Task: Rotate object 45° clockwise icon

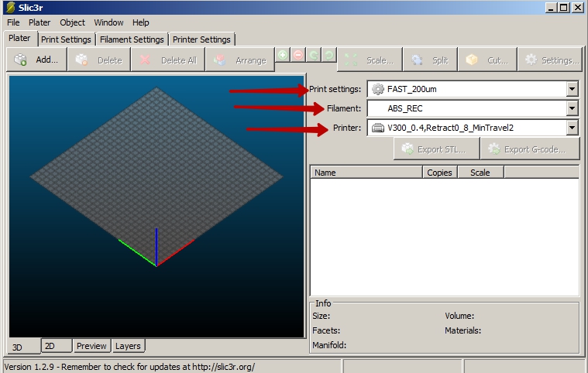Action: point(329,55)
